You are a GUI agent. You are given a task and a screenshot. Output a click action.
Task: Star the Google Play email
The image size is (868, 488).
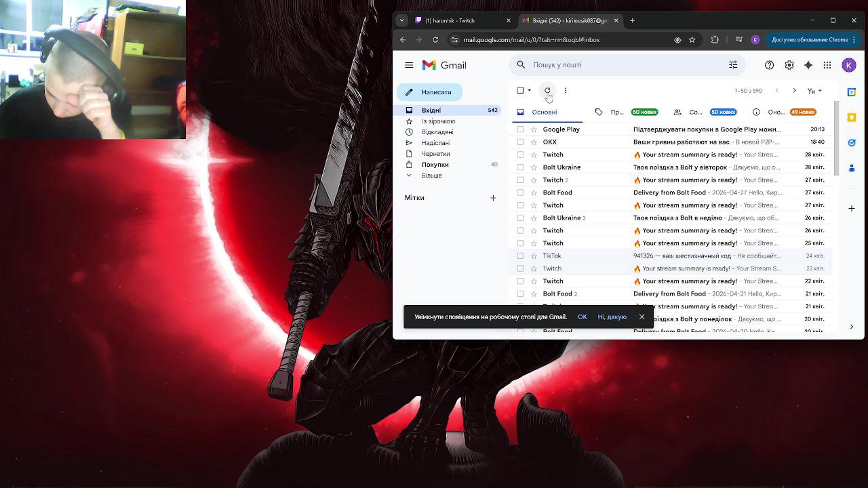click(534, 129)
